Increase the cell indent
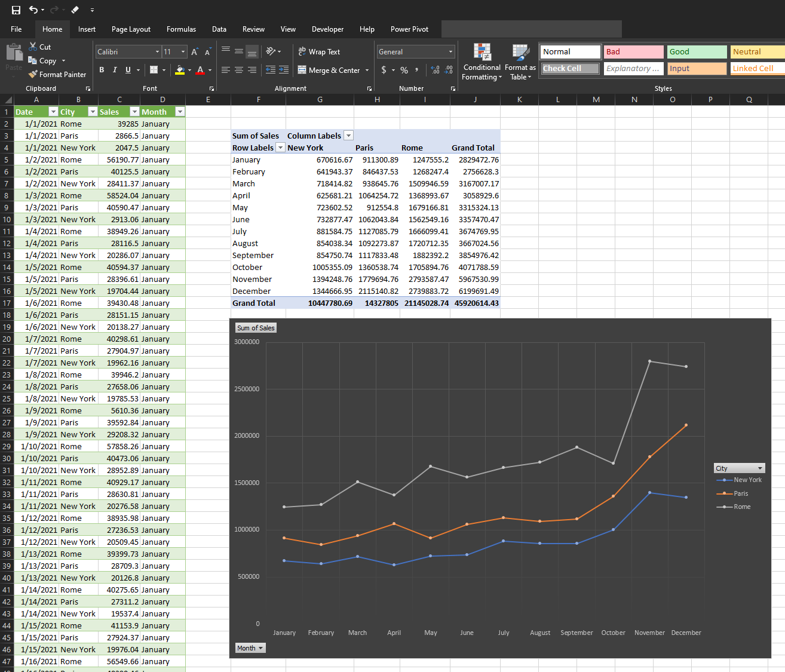785x672 pixels. tap(284, 70)
